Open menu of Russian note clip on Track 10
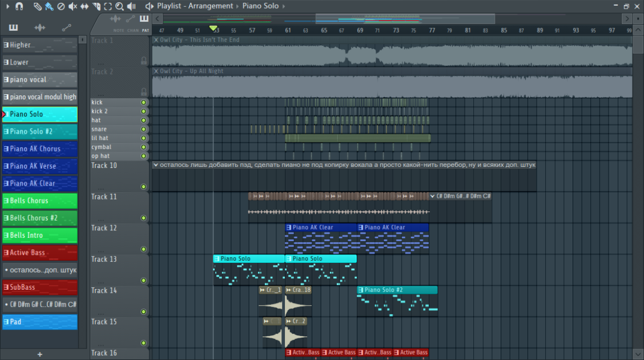This screenshot has width=644, height=360. [156, 165]
